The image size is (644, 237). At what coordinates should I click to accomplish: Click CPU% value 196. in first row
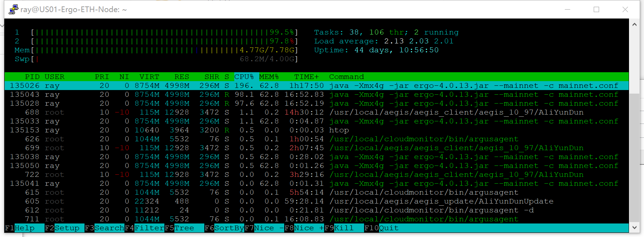click(244, 86)
